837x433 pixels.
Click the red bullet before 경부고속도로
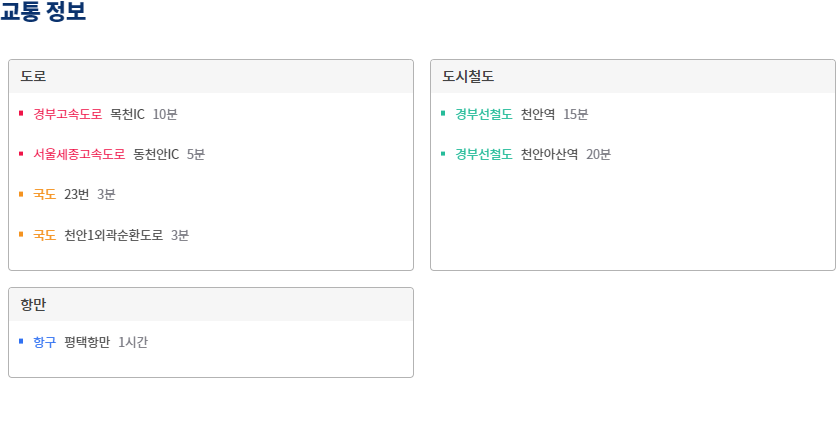(21, 113)
